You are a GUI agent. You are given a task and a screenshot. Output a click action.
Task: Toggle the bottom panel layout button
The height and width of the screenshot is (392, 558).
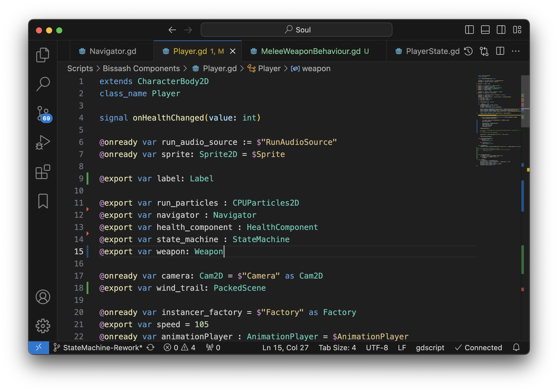tap(485, 30)
